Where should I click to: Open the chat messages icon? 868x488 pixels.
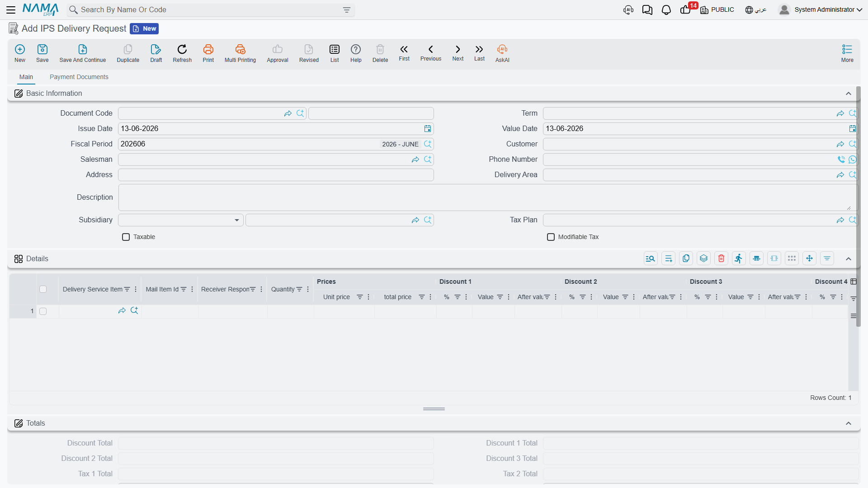click(647, 10)
